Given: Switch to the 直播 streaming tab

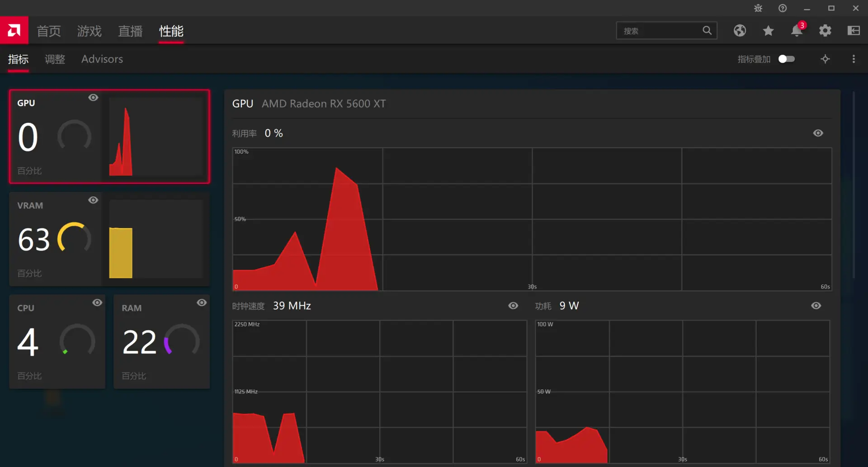Looking at the screenshot, I should (x=130, y=31).
